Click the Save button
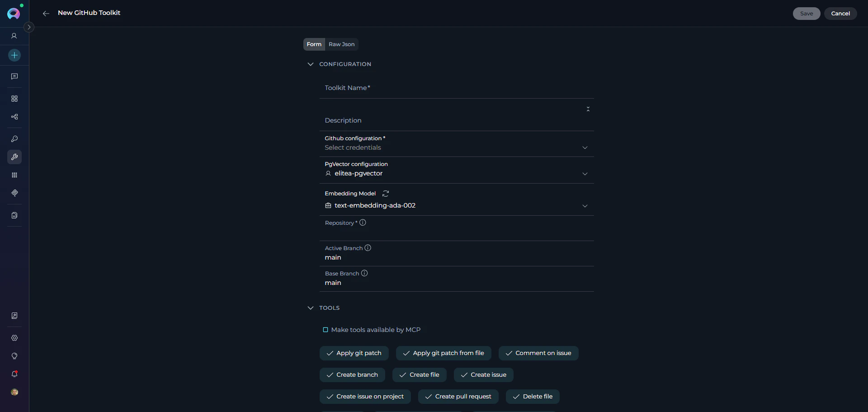The image size is (868, 412). [x=807, y=13]
